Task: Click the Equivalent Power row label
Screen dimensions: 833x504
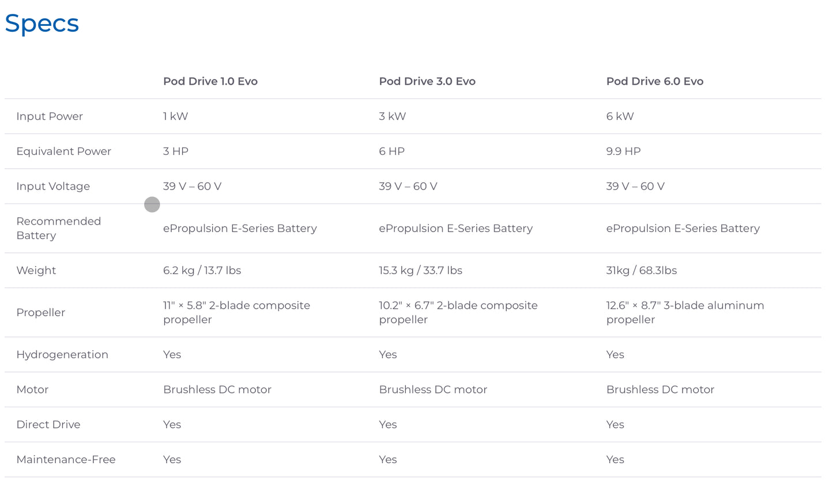Action: (63, 151)
